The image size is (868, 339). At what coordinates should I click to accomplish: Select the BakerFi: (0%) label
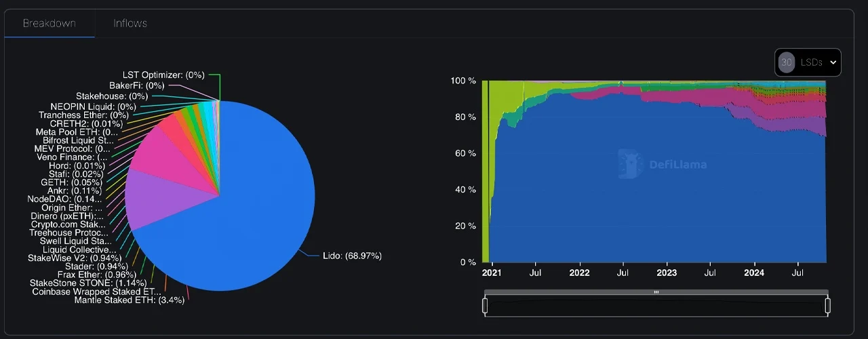(136, 85)
